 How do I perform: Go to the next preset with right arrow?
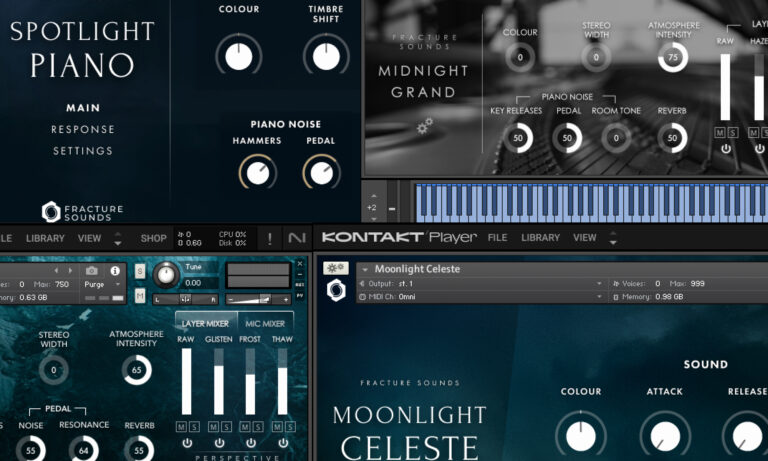(x=70, y=270)
